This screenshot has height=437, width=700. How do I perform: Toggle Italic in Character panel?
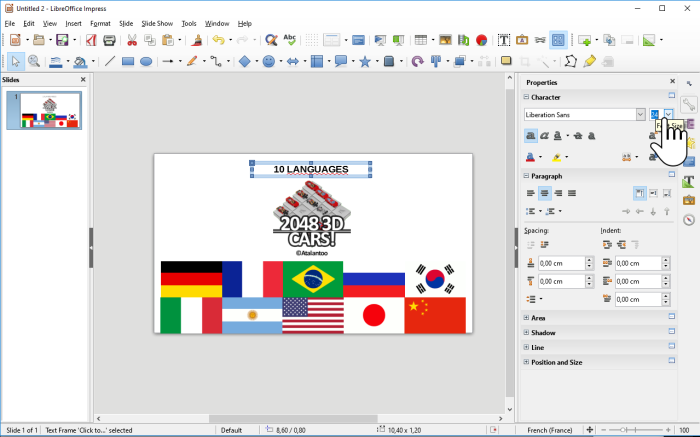click(544, 136)
